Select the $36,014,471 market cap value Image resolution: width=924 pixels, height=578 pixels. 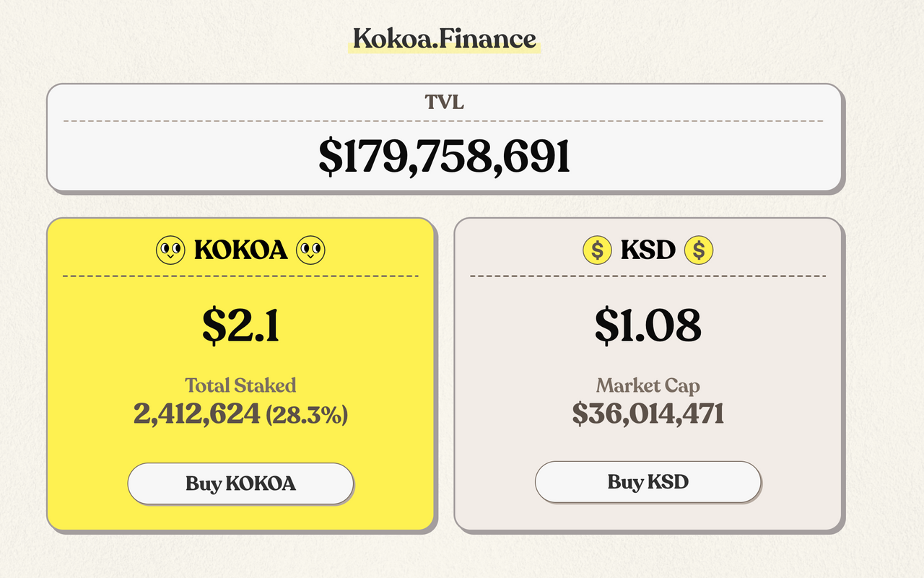pos(648,413)
